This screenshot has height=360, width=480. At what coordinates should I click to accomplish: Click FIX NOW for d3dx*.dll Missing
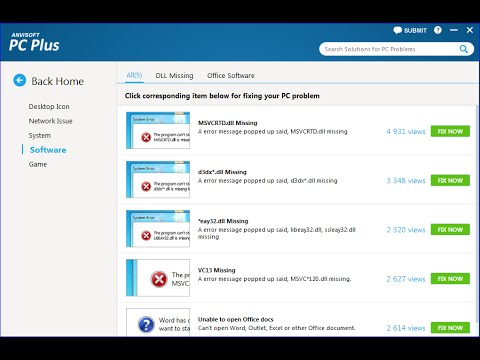click(450, 180)
